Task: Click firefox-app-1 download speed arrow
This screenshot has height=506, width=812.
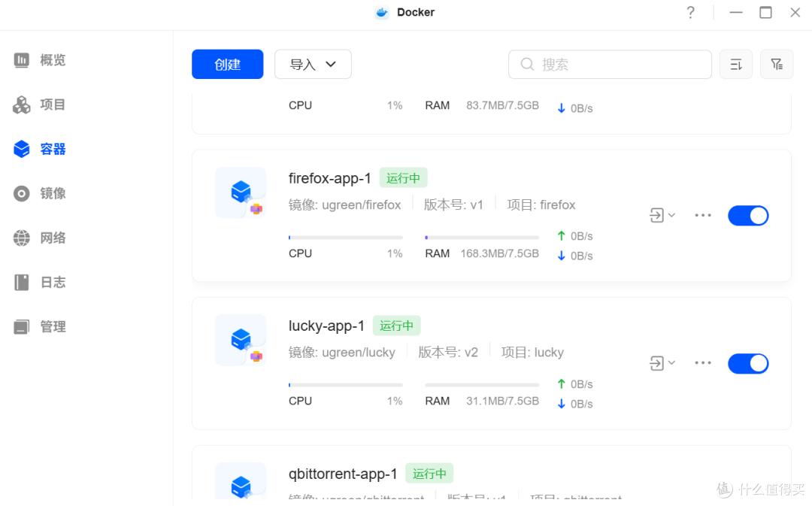Action: 562,256
